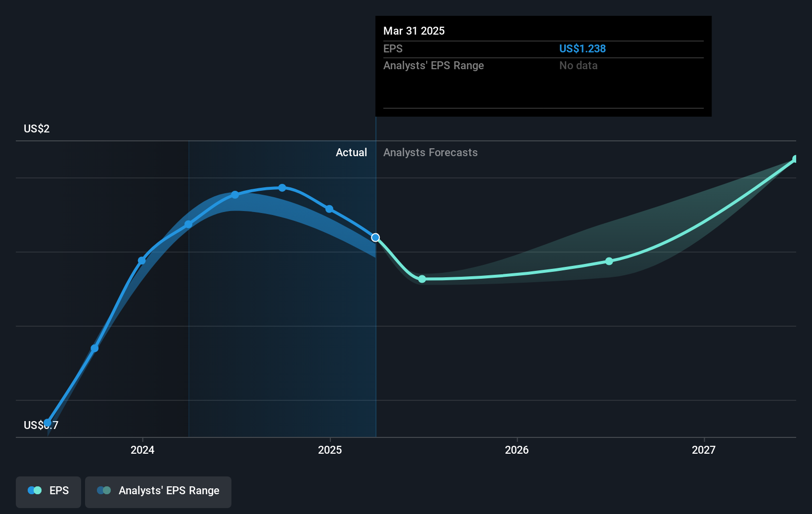Screen dimensions: 812x514
Task: Select the lowest forecast data point after mid-2025
Action: coord(422,279)
